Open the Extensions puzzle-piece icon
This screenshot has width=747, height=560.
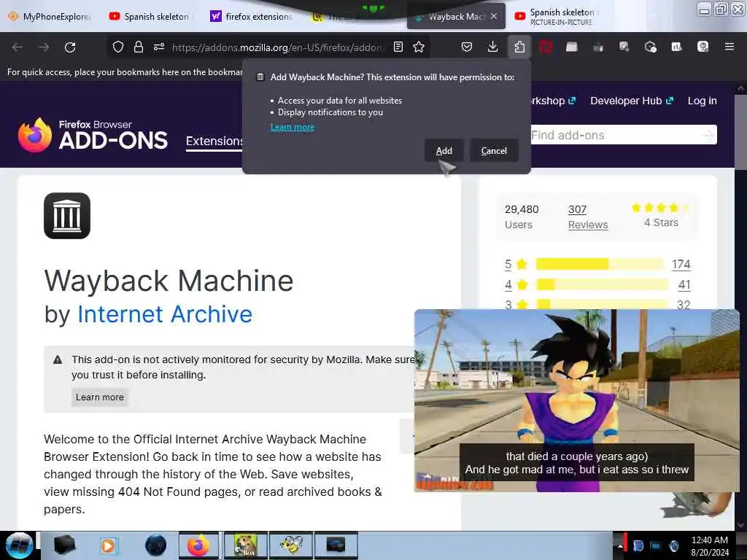point(519,47)
